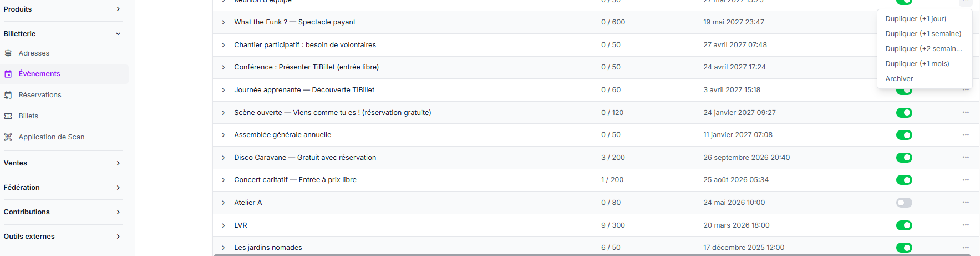Open the three-dots menu for Atelier A
The image size is (980, 256).
[x=966, y=202]
